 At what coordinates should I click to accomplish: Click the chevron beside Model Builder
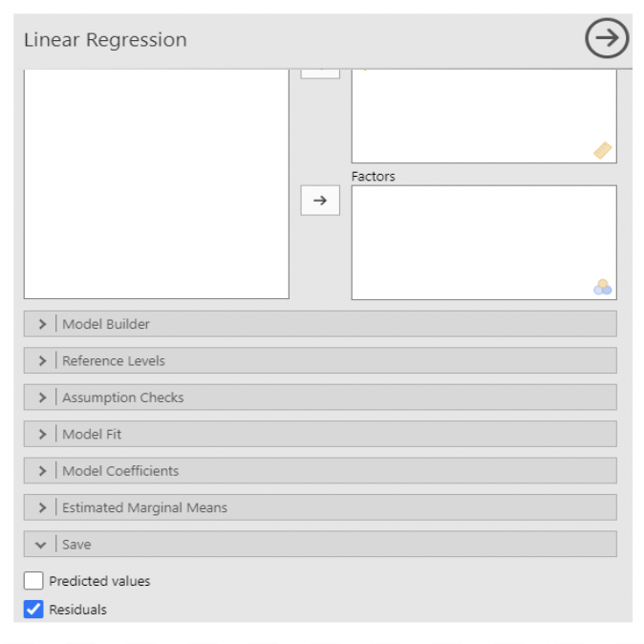[x=42, y=324]
